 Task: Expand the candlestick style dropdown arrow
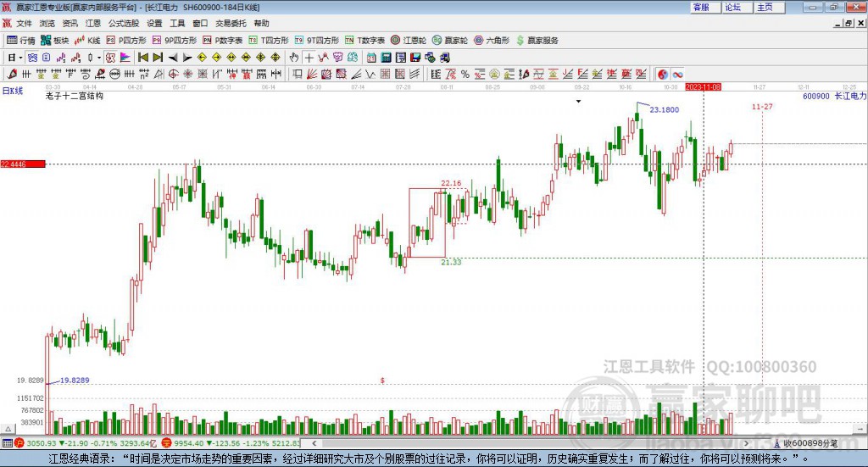tap(99, 58)
